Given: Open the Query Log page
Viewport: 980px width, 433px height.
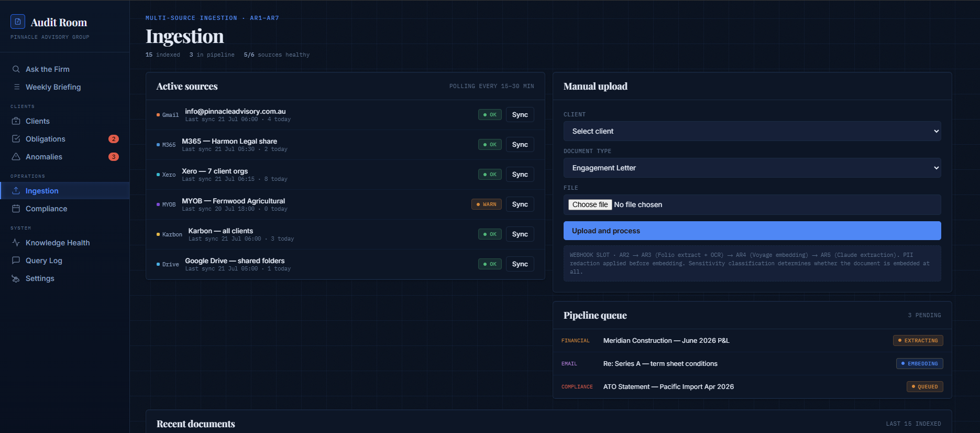Looking at the screenshot, I should point(65,261).
